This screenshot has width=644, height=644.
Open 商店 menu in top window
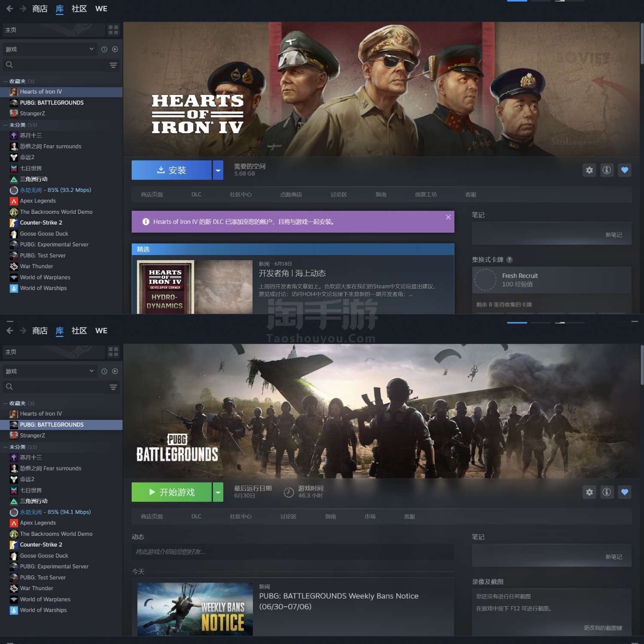click(x=40, y=9)
